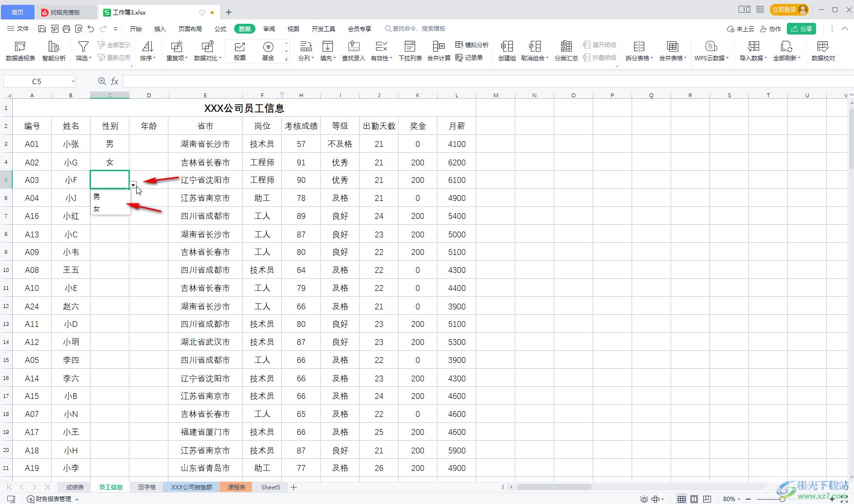Select 男 from the dropdown list
The width and height of the screenshot is (854, 504).
pos(110,197)
